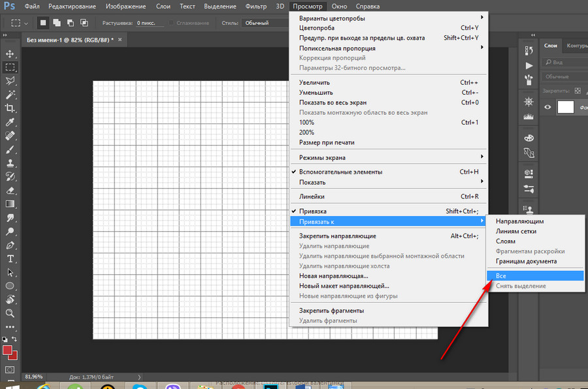Screen dimensions: 588x389
Task: Toggle the Привязка snapping option
Action: click(x=313, y=211)
